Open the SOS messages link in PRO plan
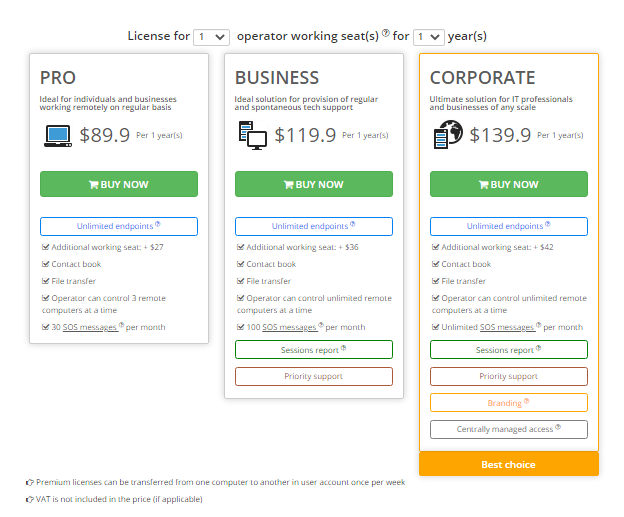This screenshot has width=624, height=517. [x=90, y=327]
